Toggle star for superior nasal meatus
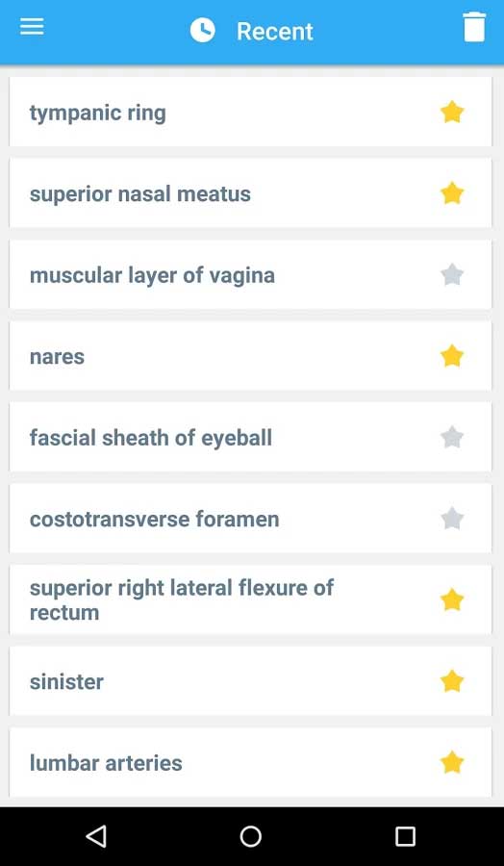This screenshot has width=504, height=866. [452, 193]
